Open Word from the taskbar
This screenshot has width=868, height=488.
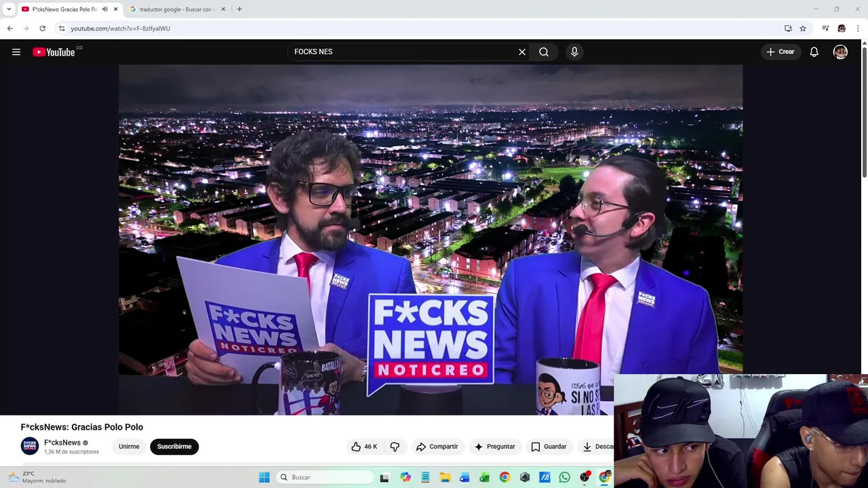465,477
